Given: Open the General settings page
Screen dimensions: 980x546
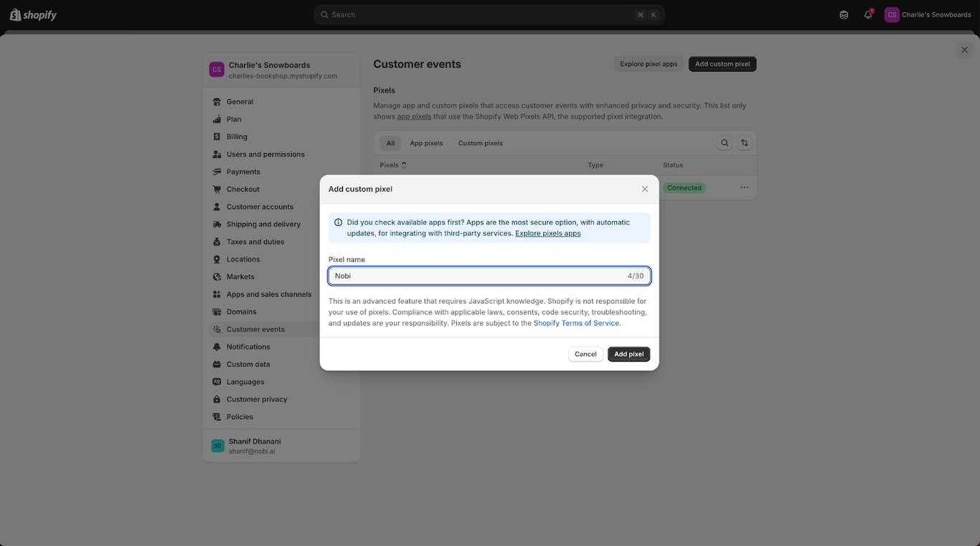Looking at the screenshot, I should 281,102.
